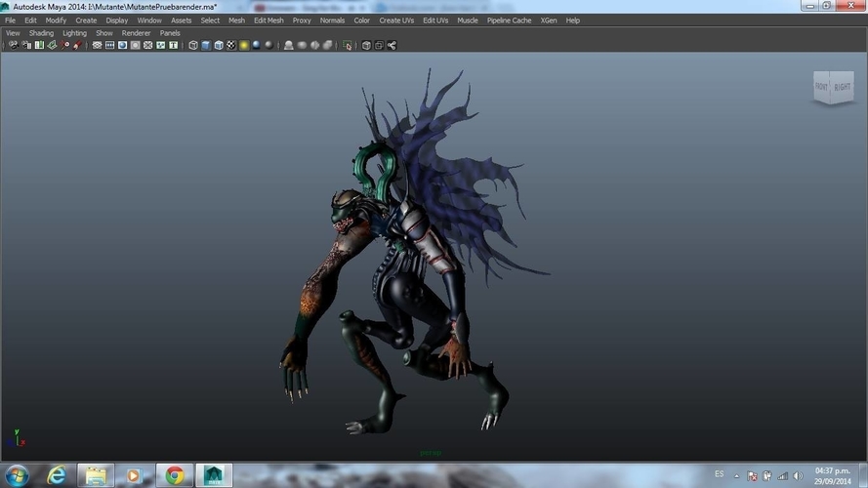Click the Isolate Select icon

pyautogui.click(x=347, y=45)
